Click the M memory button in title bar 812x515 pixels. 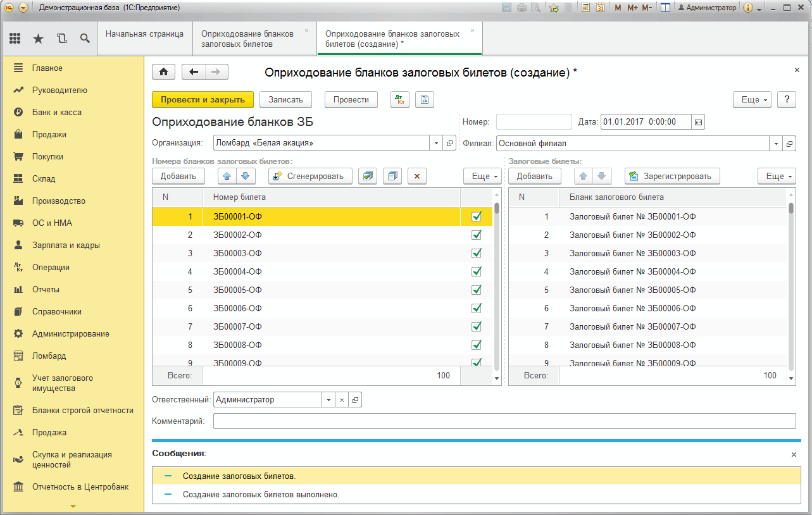pyautogui.click(x=618, y=8)
